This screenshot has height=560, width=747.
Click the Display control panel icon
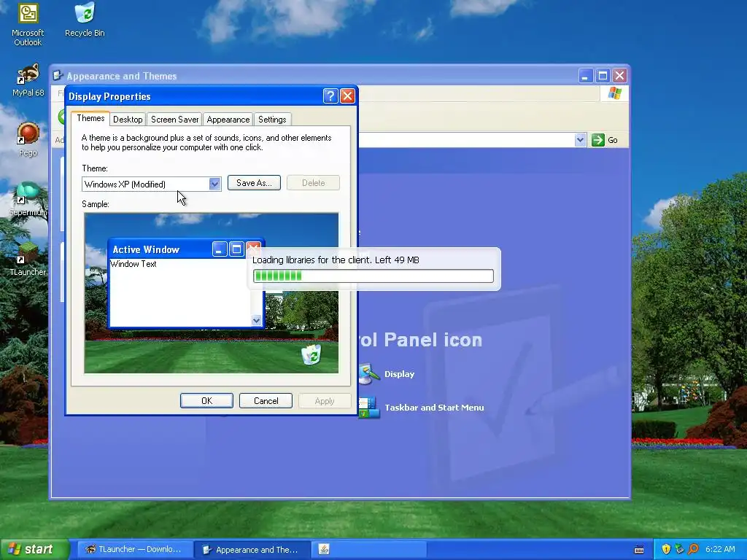(x=368, y=374)
